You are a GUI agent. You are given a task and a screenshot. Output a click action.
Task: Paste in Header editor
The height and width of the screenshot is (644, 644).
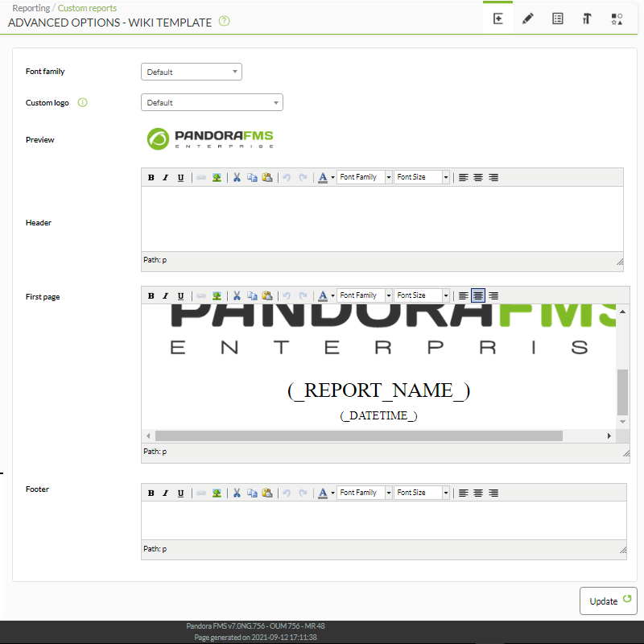click(x=267, y=177)
